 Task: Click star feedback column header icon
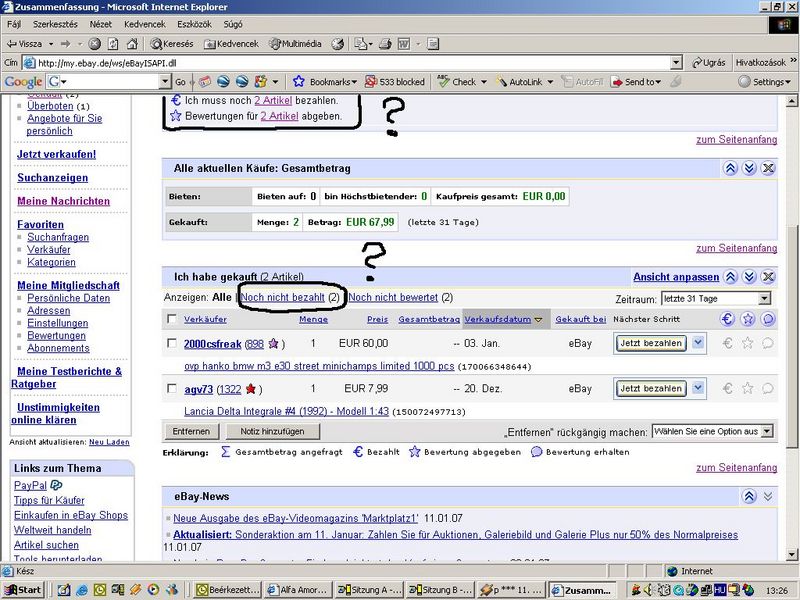click(747, 319)
